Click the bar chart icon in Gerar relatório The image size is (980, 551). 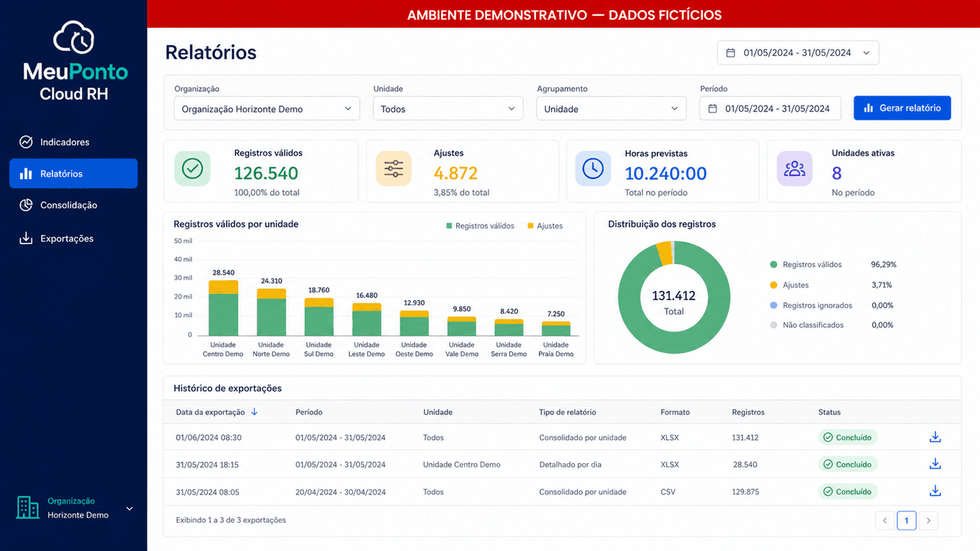869,108
